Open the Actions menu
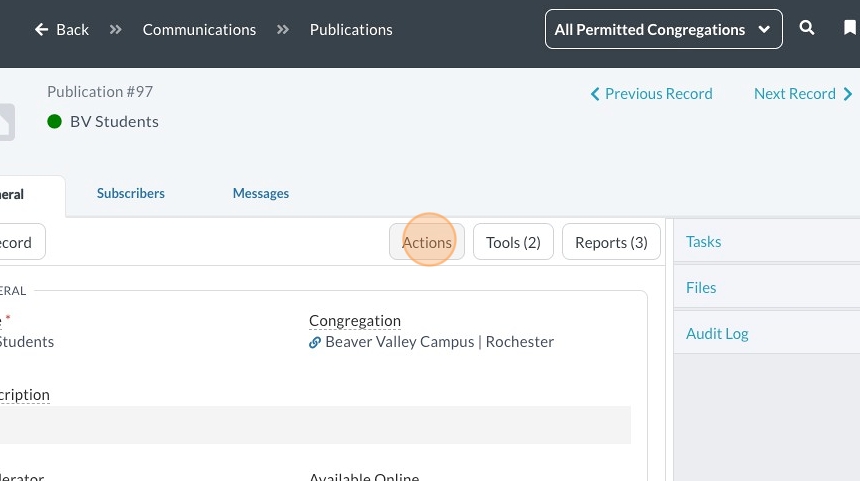This screenshot has width=860, height=481. [427, 242]
